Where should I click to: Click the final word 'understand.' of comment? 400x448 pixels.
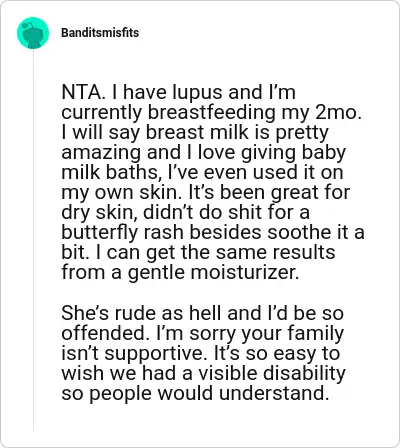point(274,393)
